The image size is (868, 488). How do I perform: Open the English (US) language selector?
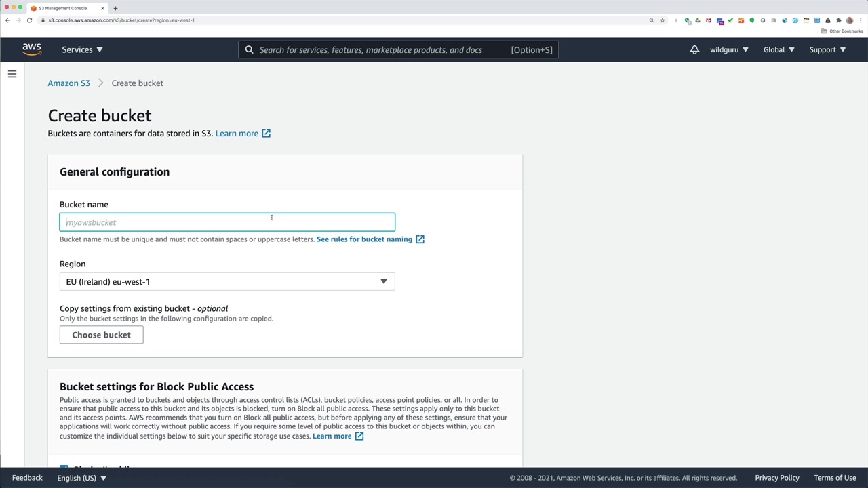pyautogui.click(x=81, y=478)
